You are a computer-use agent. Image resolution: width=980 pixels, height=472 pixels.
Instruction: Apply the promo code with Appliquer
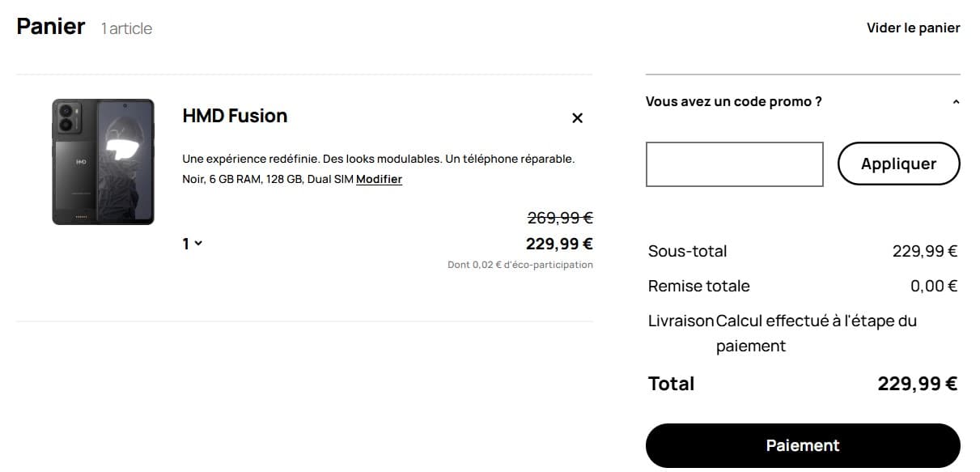pyautogui.click(x=898, y=164)
